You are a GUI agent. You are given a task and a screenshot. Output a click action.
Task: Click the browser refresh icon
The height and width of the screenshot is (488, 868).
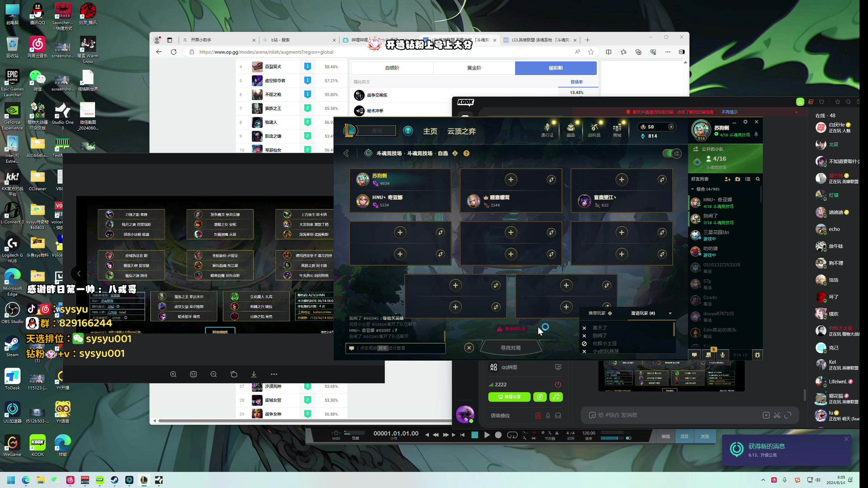coord(174,52)
